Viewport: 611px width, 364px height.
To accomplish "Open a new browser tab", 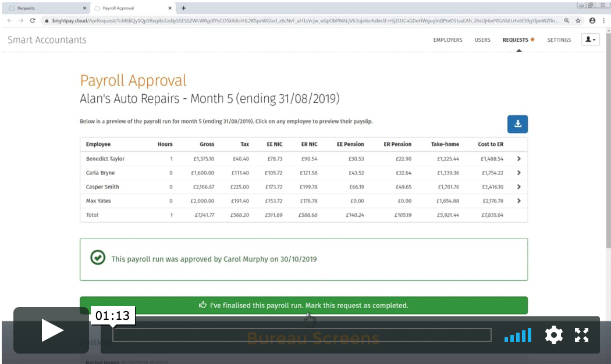I will [183, 8].
